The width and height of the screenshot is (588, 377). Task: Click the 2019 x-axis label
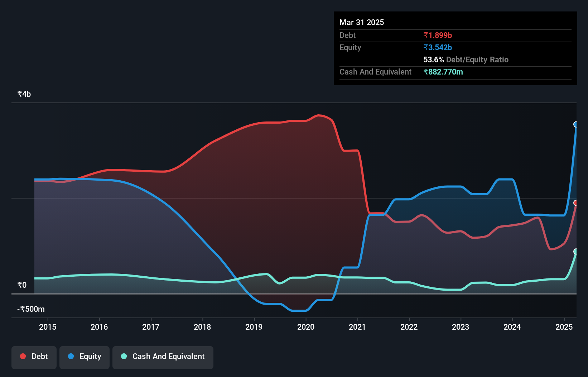click(254, 327)
